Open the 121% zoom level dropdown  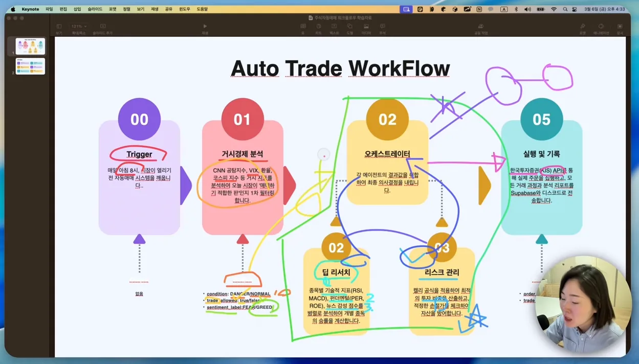coord(79,26)
